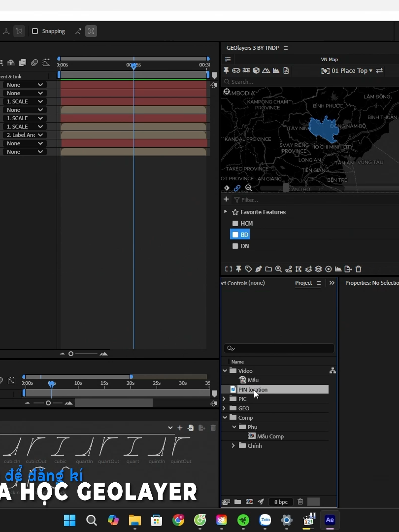Click the area chart icon in GEOlayers top toolbar
The width and height of the screenshot is (399, 532).
[x=276, y=70]
